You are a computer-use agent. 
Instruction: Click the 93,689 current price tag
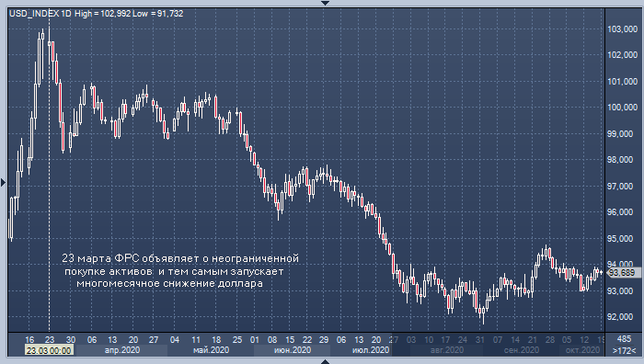(x=624, y=272)
